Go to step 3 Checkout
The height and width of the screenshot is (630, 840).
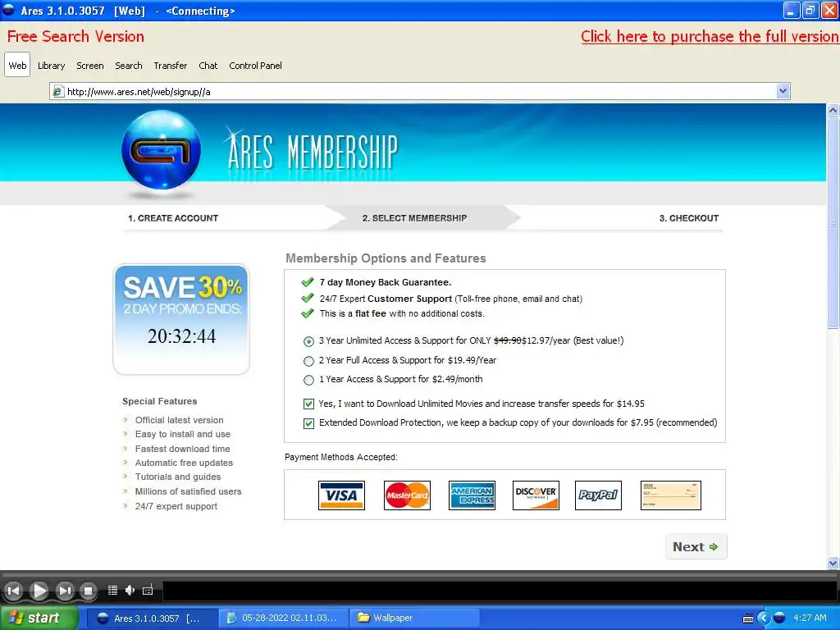(689, 218)
